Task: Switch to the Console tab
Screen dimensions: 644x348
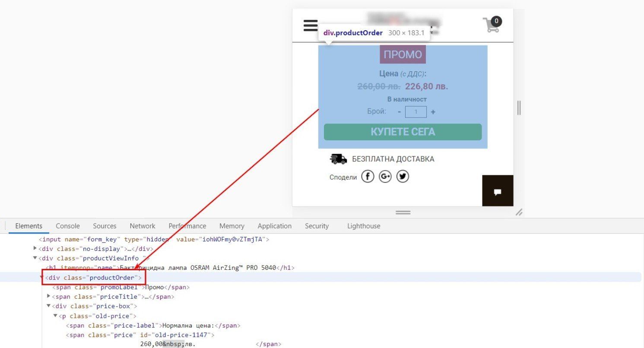Action: (68, 226)
